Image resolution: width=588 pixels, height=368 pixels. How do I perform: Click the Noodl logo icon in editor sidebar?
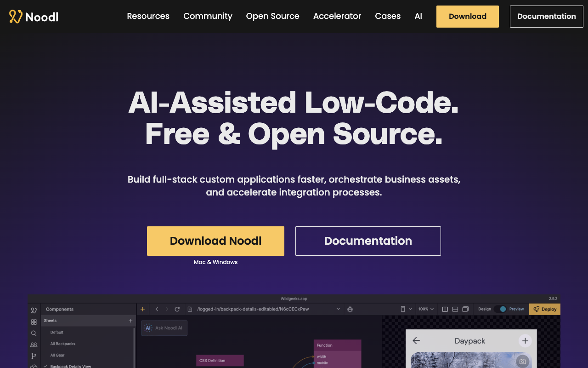point(34,310)
